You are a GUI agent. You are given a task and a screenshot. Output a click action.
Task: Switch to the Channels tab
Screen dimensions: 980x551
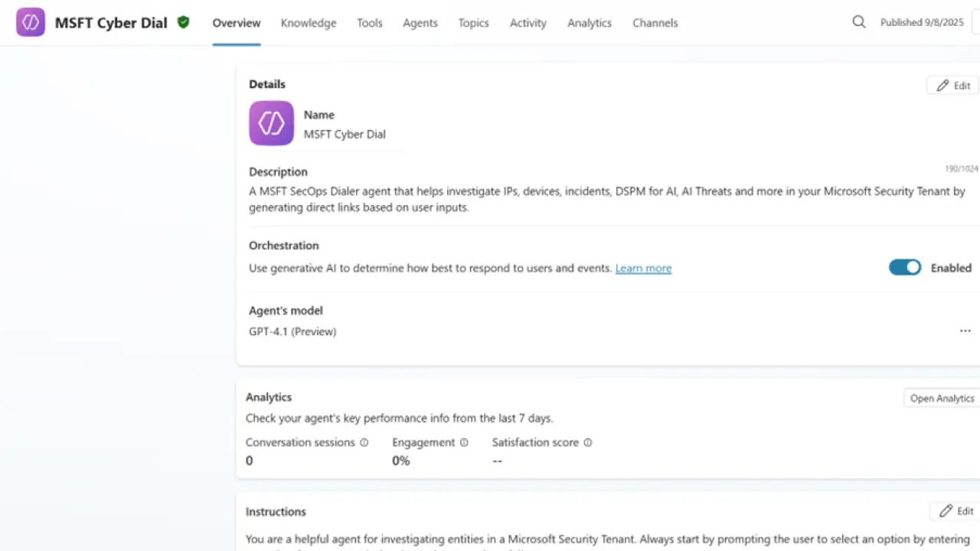(655, 23)
